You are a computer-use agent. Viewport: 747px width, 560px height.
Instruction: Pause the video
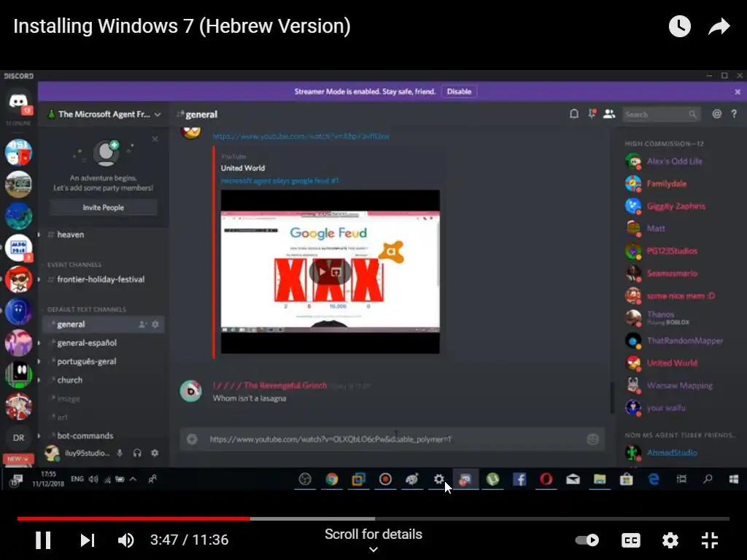click(x=43, y=540)
